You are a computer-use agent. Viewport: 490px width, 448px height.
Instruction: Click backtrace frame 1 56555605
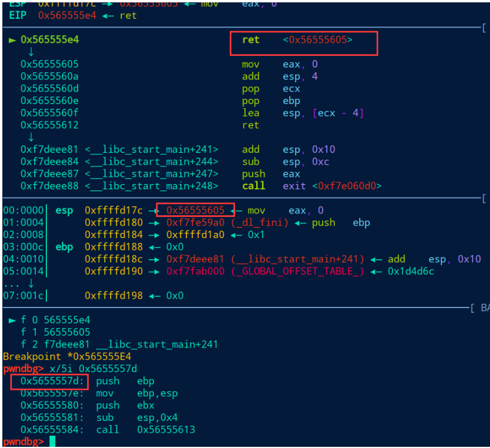[55, 332]
